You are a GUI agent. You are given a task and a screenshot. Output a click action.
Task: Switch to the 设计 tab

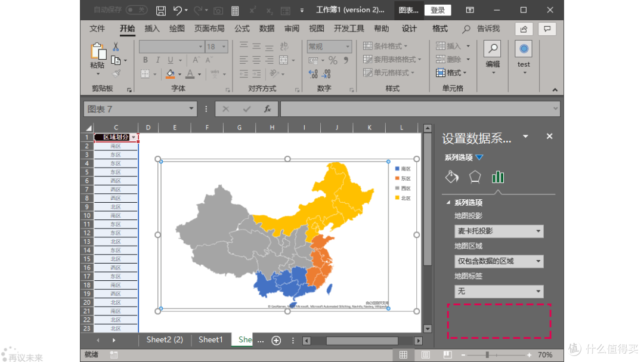pyautogui.click(x=409, y=29)
